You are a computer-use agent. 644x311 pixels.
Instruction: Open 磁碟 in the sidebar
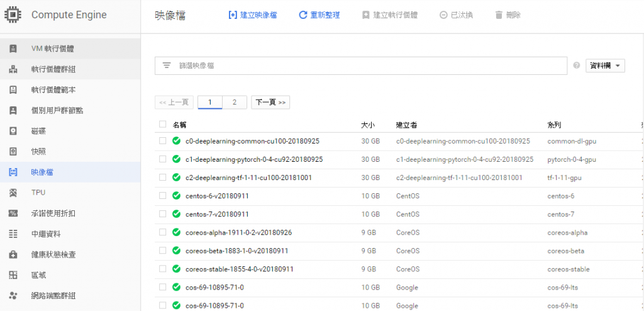70,131
